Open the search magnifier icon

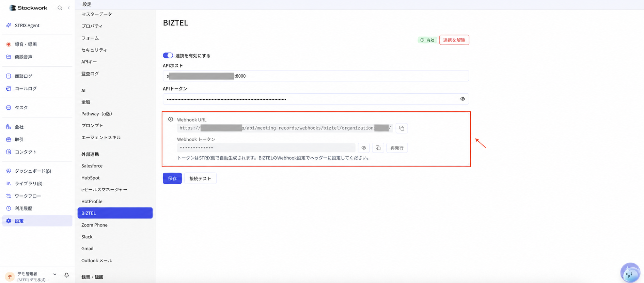(60, 7)
